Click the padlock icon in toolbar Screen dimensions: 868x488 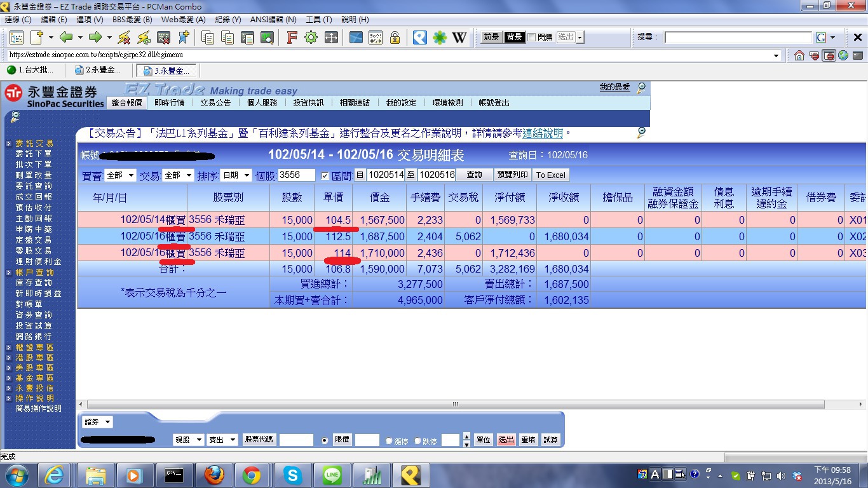[395, 37]
